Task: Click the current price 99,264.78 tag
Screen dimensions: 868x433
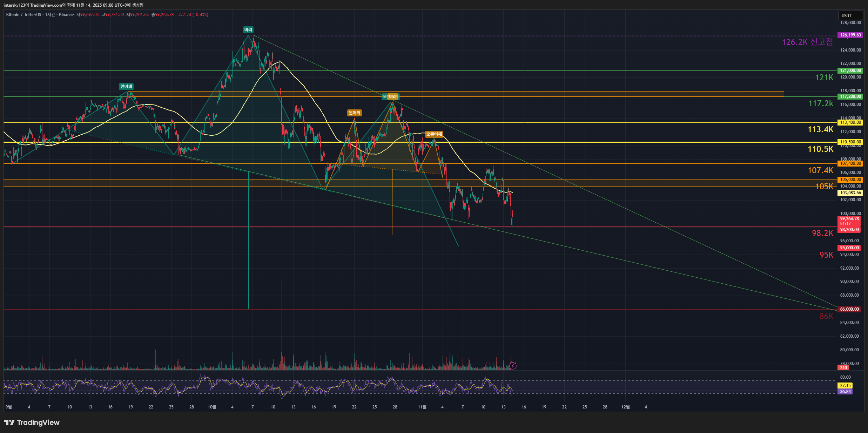Action: [849, 219]
